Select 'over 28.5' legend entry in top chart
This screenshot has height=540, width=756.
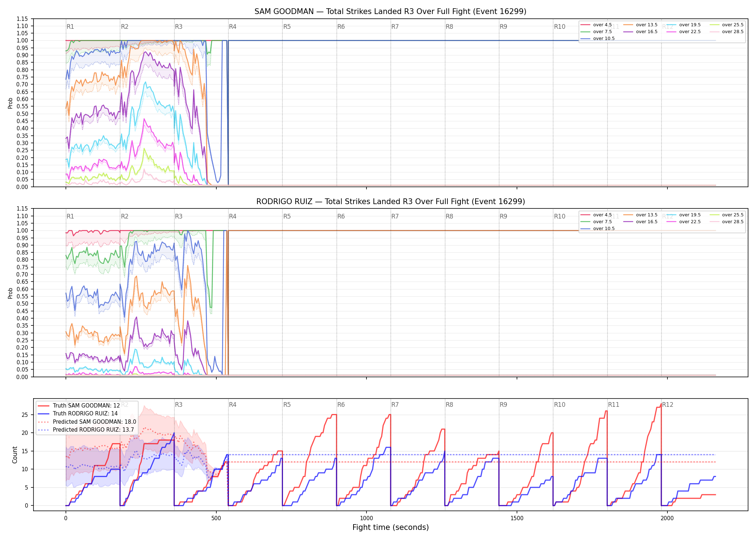[726, 32]
